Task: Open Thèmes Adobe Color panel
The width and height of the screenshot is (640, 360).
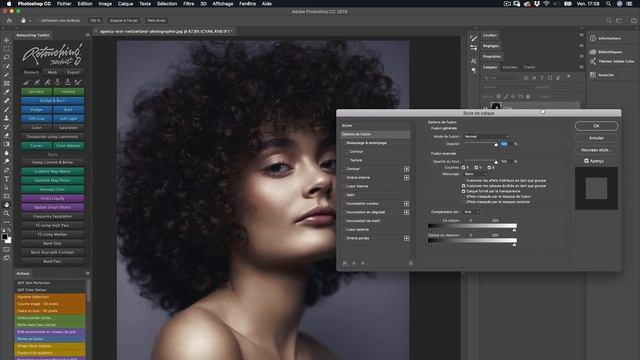Action: 613,61
